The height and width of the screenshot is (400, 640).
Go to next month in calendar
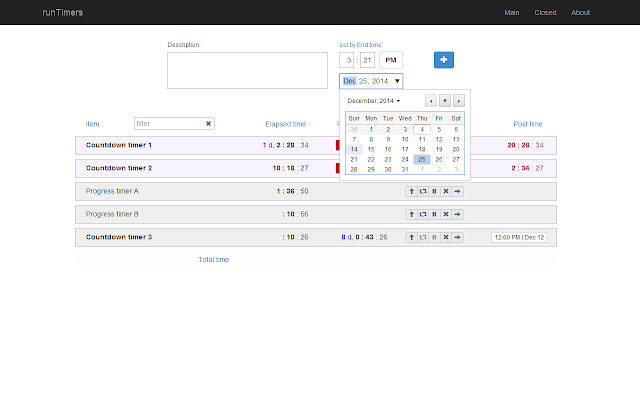click(459, 101)
